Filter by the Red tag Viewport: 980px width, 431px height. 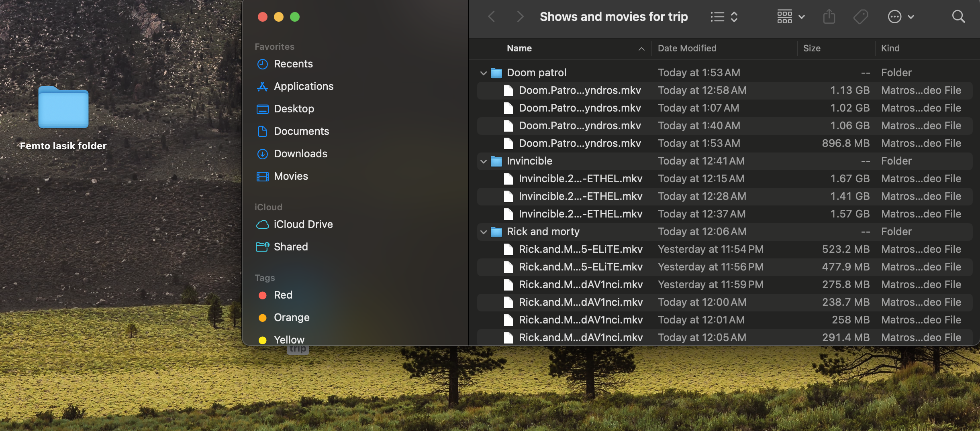click(283, 295)
